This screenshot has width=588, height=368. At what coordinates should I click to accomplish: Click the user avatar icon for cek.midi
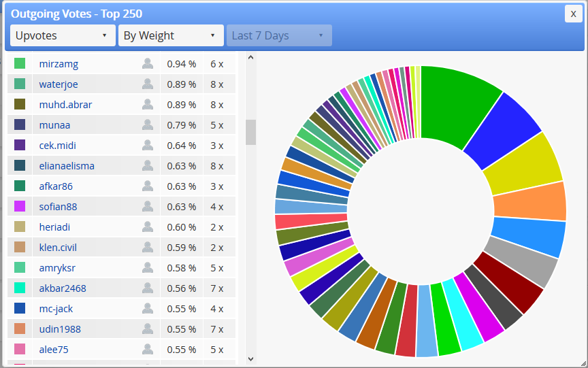(148, 146)
